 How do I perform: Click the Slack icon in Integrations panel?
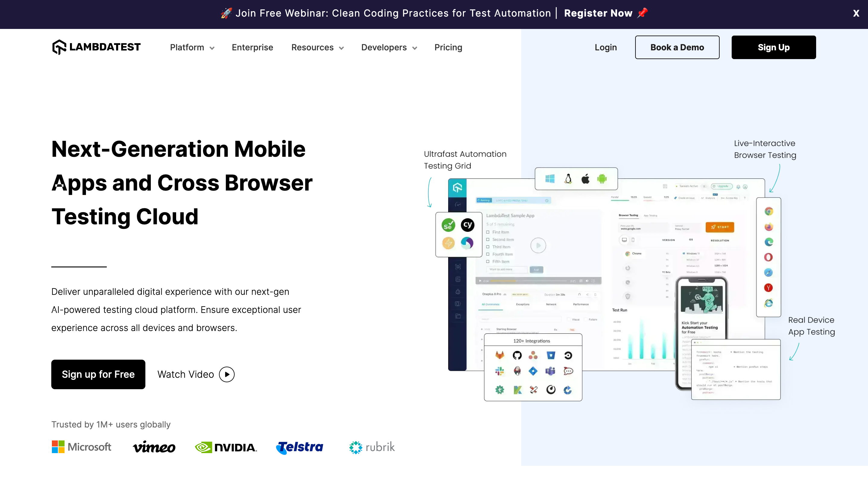499,371
